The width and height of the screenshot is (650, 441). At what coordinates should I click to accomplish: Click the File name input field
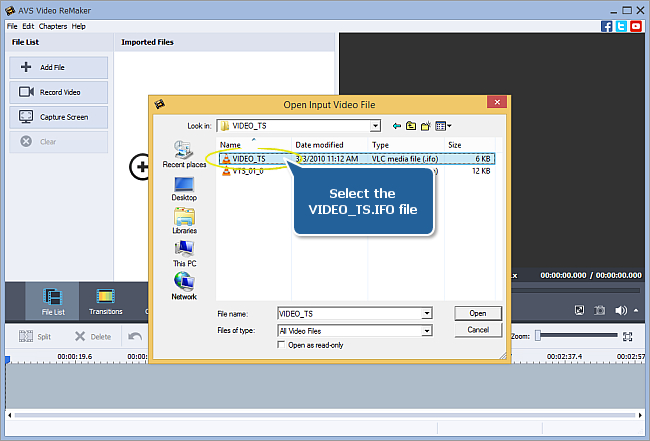(349, 313)
